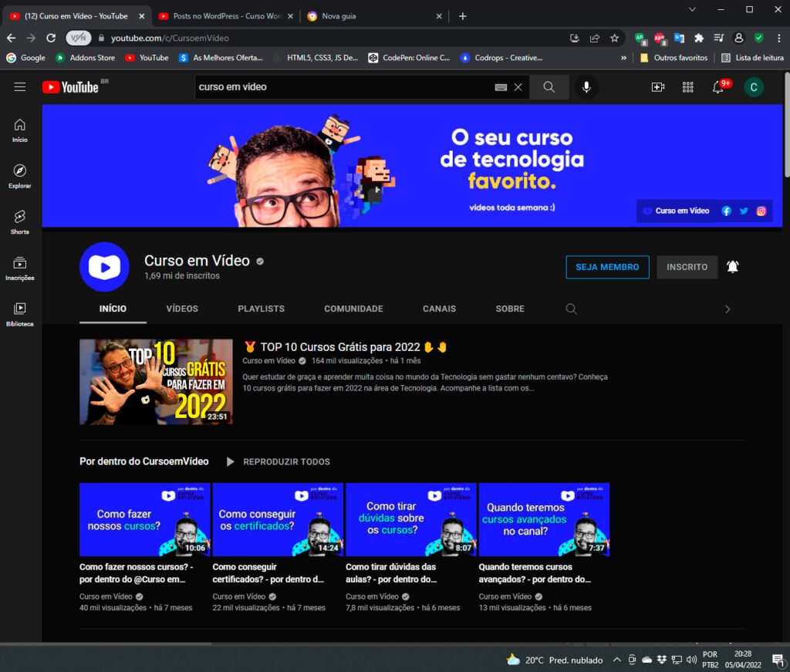Go back with browser back arrow
Screen dimensions: 790x672
click(11, 39)
